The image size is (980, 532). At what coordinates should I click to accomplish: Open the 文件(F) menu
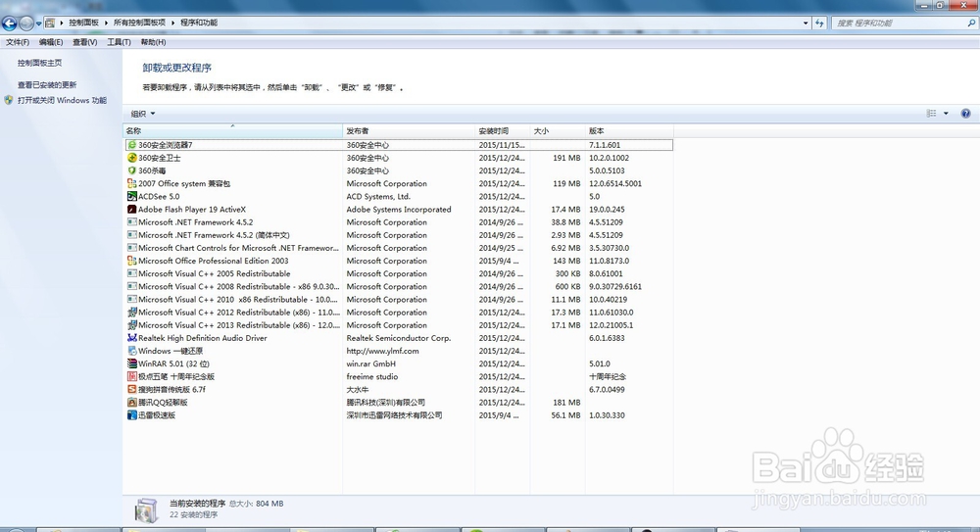click(18, 42)
